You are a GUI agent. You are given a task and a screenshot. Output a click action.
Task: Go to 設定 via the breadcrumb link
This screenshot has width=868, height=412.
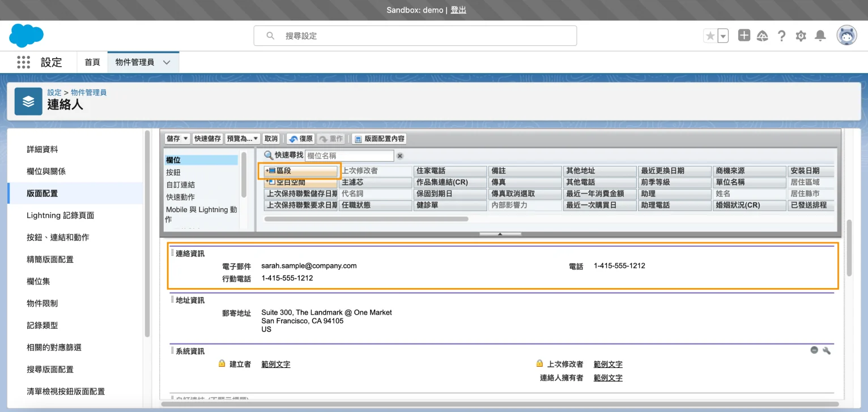[54, 92]
